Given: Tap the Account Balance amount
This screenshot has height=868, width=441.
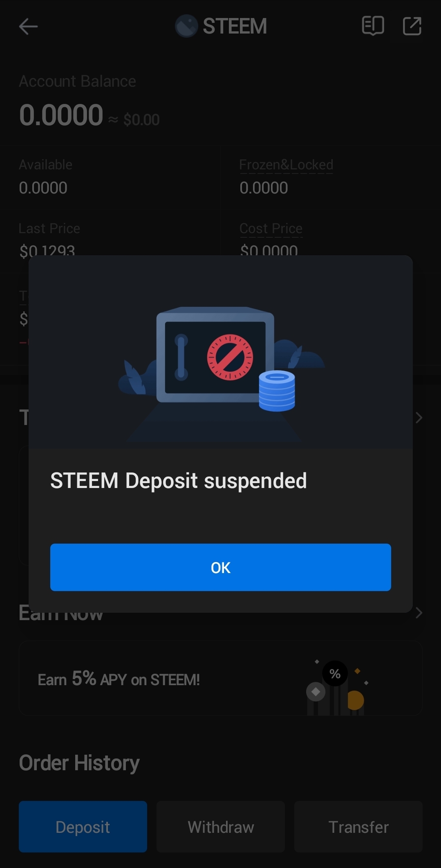Looking at the screenshot, I should [61, 115].
